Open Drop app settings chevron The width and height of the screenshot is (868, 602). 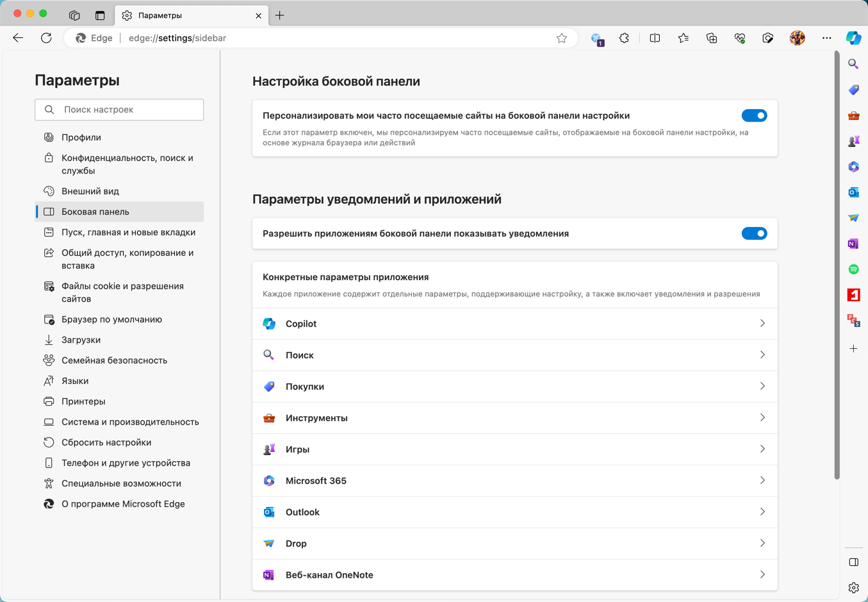click(x=762, y=544)
